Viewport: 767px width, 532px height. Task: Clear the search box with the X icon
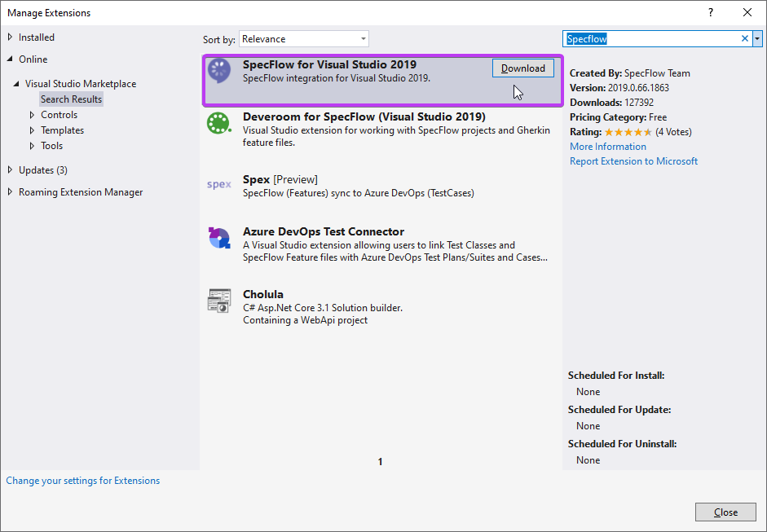point(744,38)
